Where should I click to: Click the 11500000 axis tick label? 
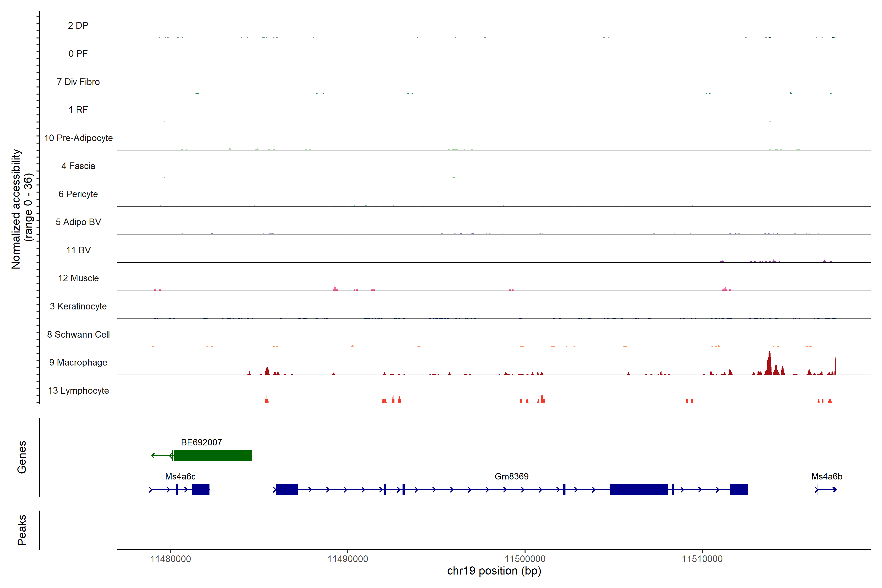(525, 559)
